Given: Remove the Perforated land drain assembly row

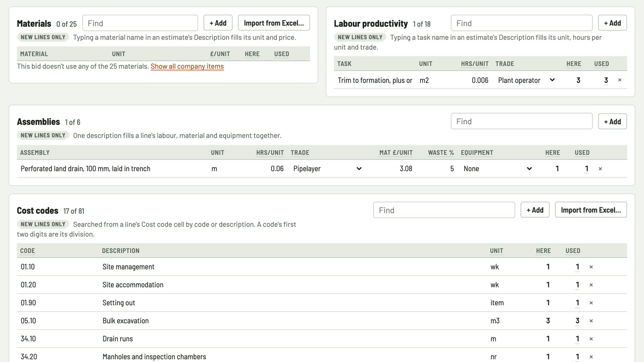Looking at the screenshot, I should [x=600, y=168].
